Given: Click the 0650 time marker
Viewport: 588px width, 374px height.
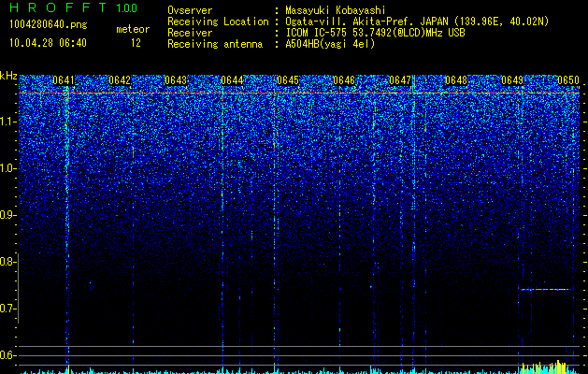Looking at the screenshot, I should coord(568,80).
